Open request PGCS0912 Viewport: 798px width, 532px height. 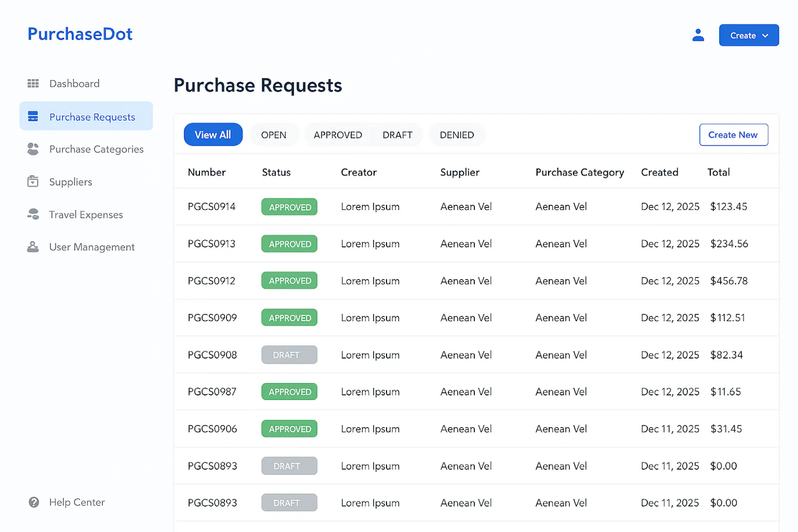(x=211, y=281)
